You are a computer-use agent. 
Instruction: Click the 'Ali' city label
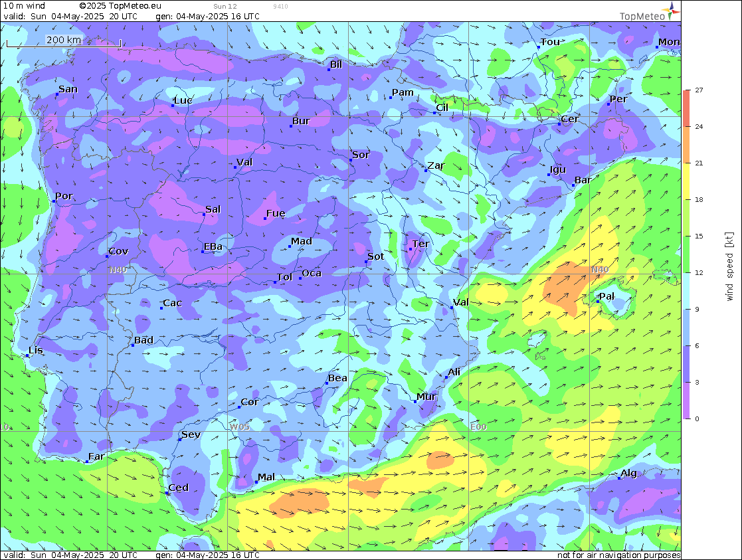point(454,371)
